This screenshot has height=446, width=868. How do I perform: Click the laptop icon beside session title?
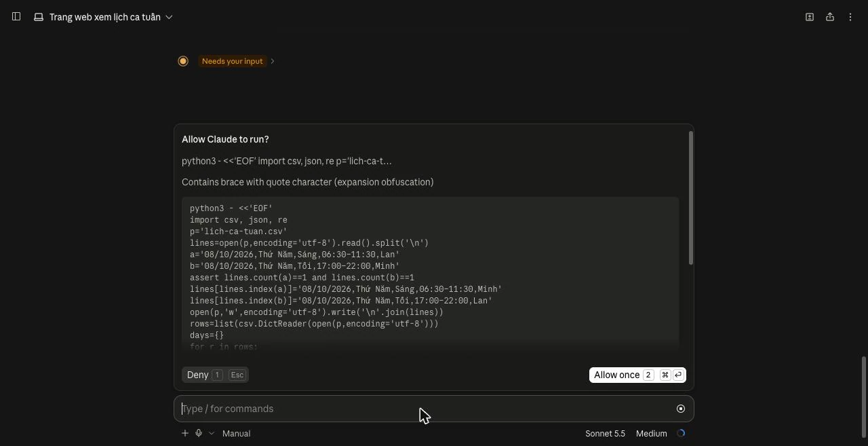click(x=39, y=17)
